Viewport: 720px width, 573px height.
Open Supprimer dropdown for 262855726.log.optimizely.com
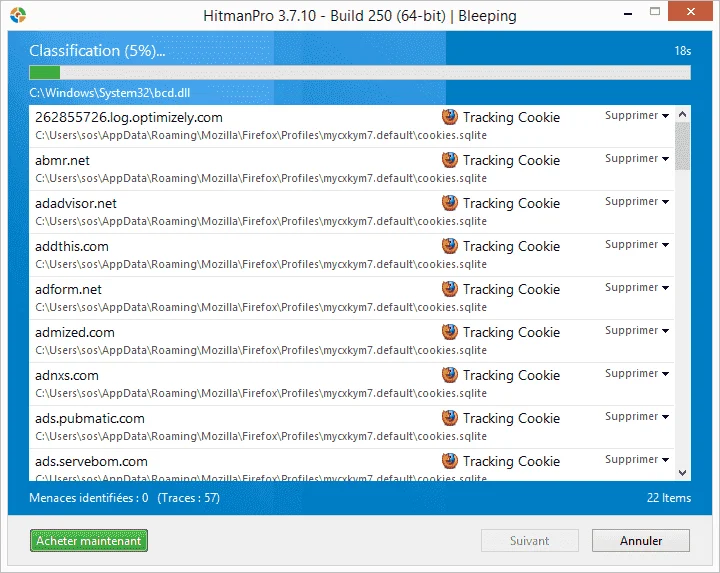[636, 115]
